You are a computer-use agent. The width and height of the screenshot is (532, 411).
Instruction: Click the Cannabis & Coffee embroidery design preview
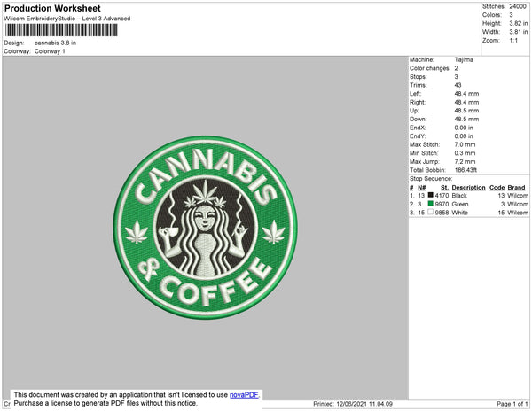click(x=206, y=228)
